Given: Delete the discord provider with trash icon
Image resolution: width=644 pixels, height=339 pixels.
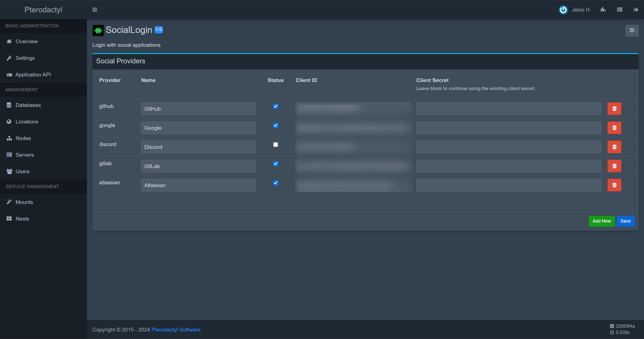Looking at the screenshot, I should coord(614,147).
